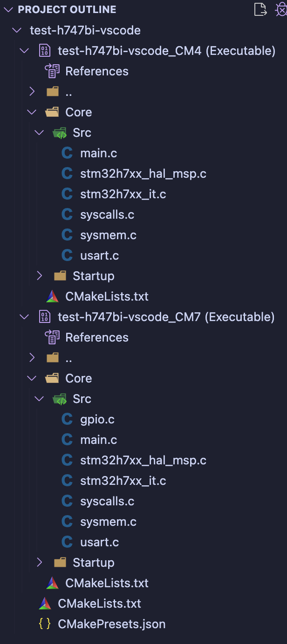The image size is (287, 644).
Task: Click the new-file icon in PROJECT OUTLINE header
Action: (260, 9)
